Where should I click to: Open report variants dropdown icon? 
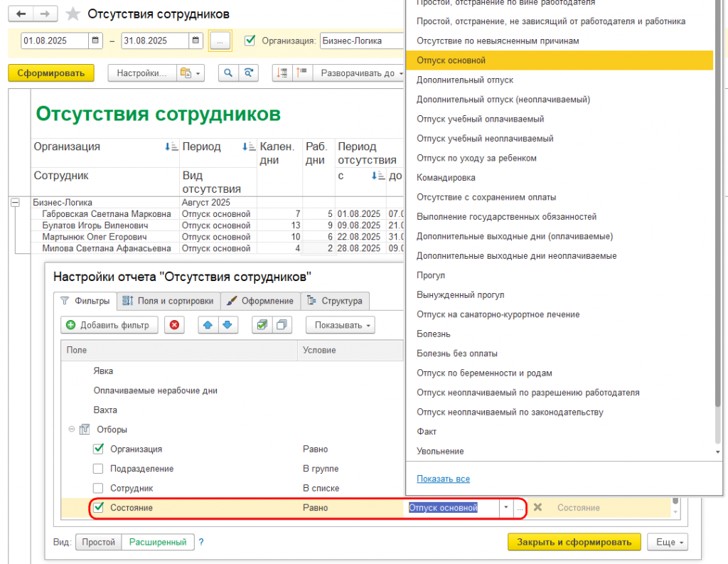(x=191, y=73)
